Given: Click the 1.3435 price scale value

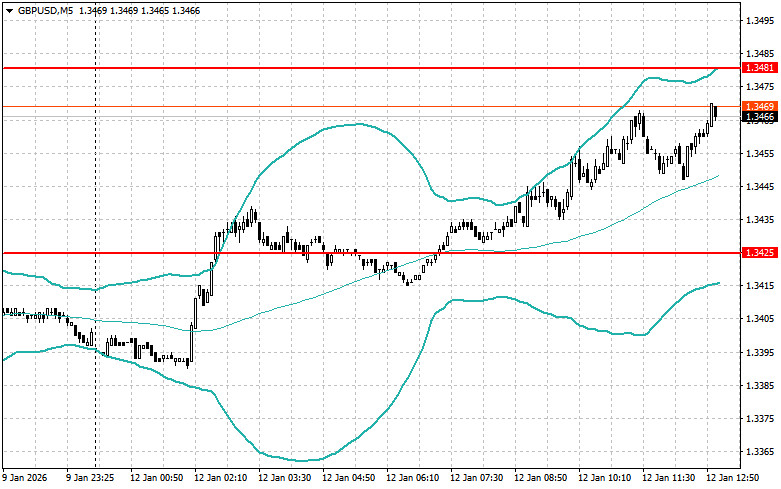Looking at the screenshot, I should point(760,220).
